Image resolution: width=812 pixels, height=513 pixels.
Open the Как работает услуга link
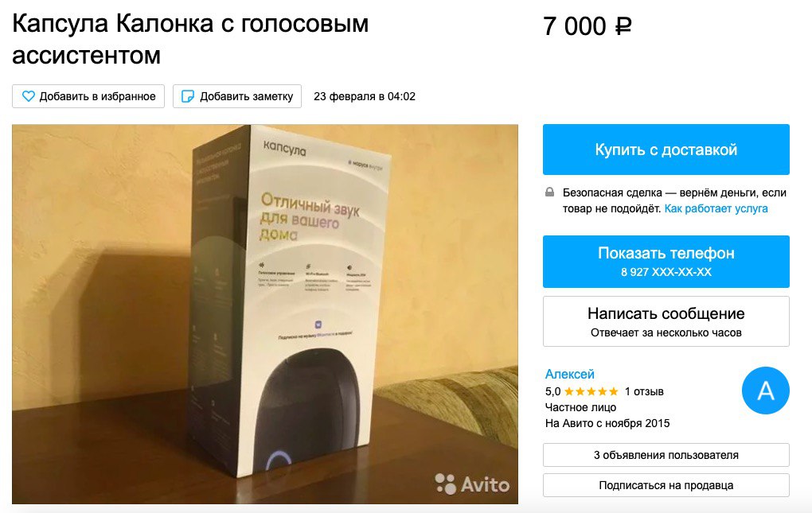(716, 208)
